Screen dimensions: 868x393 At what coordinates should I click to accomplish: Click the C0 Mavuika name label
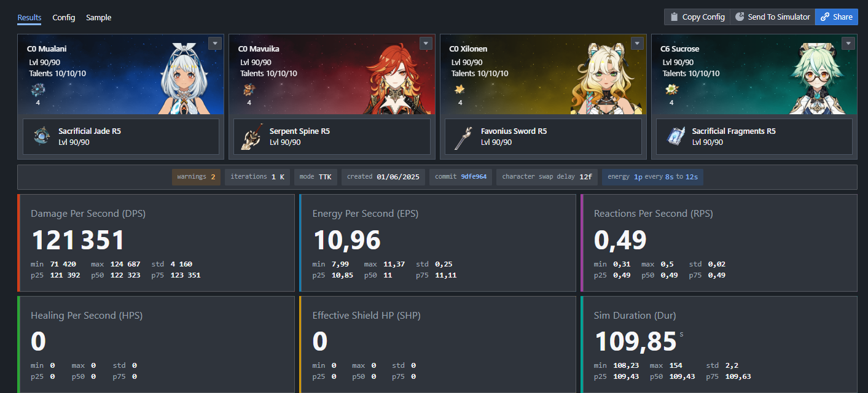pos(260,49)
